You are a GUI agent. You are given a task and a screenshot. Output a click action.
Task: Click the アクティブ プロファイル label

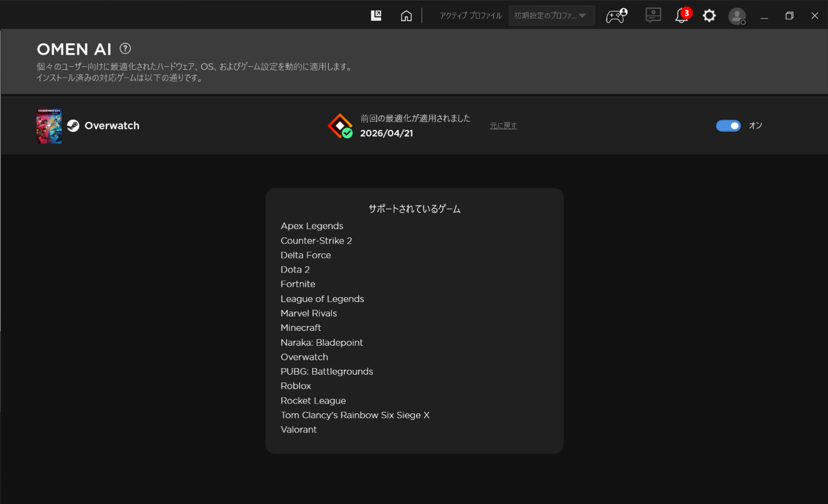(x=471, y=16)
